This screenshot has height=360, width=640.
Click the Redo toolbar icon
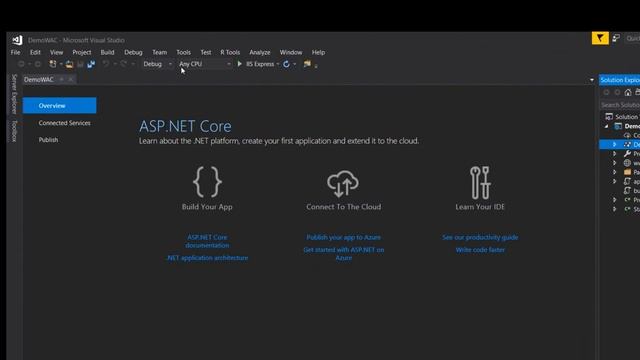pos(123,64)
